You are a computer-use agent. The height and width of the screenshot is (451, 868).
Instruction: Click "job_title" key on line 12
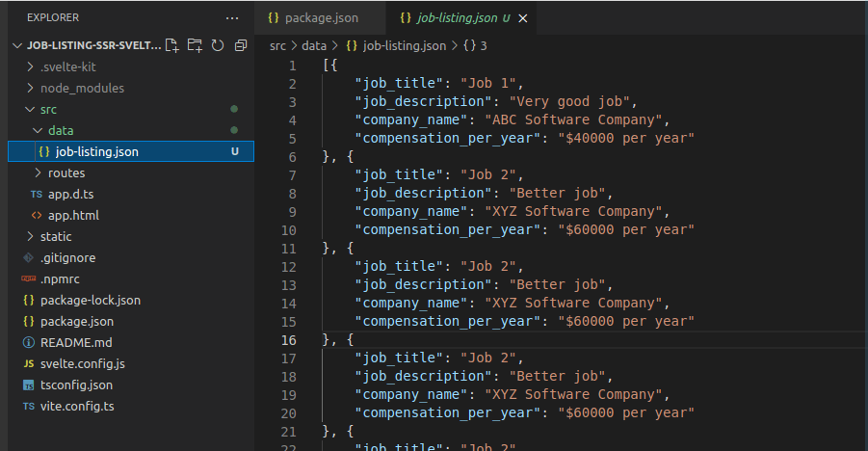[x=399, y=266]
